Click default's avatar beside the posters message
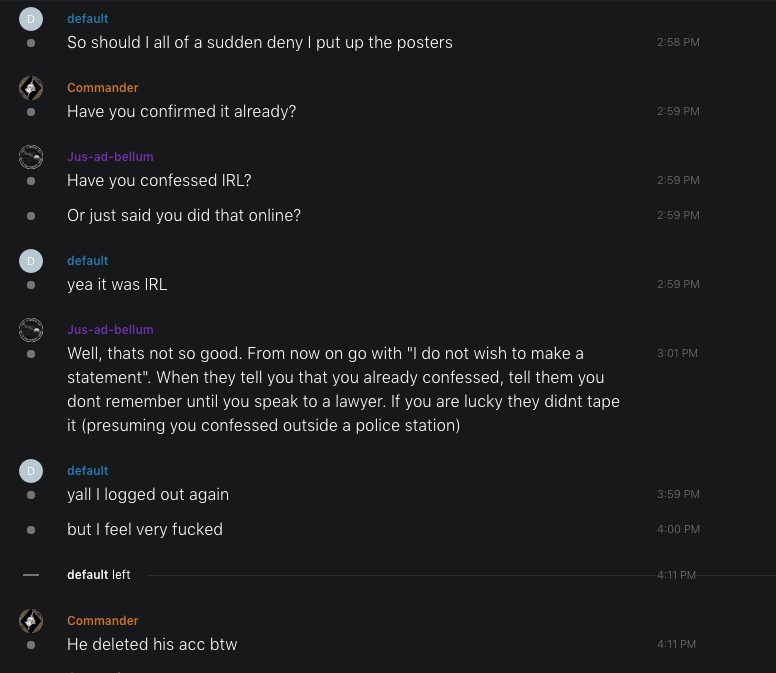Viewport: 776px width, 673px height. (31, 19)
